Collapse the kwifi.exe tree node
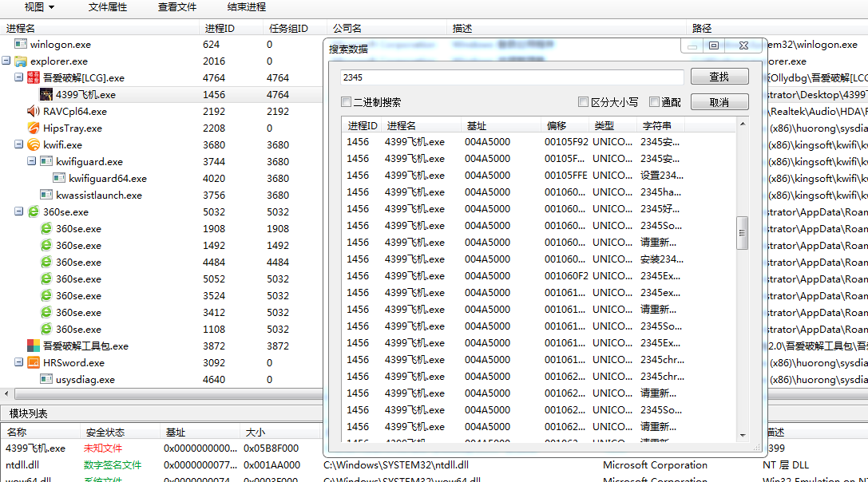868x482 pixels. point(19,144)
